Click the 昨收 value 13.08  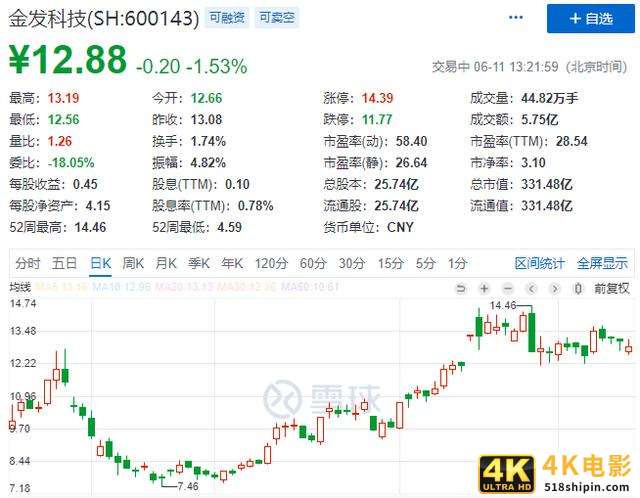207,120
